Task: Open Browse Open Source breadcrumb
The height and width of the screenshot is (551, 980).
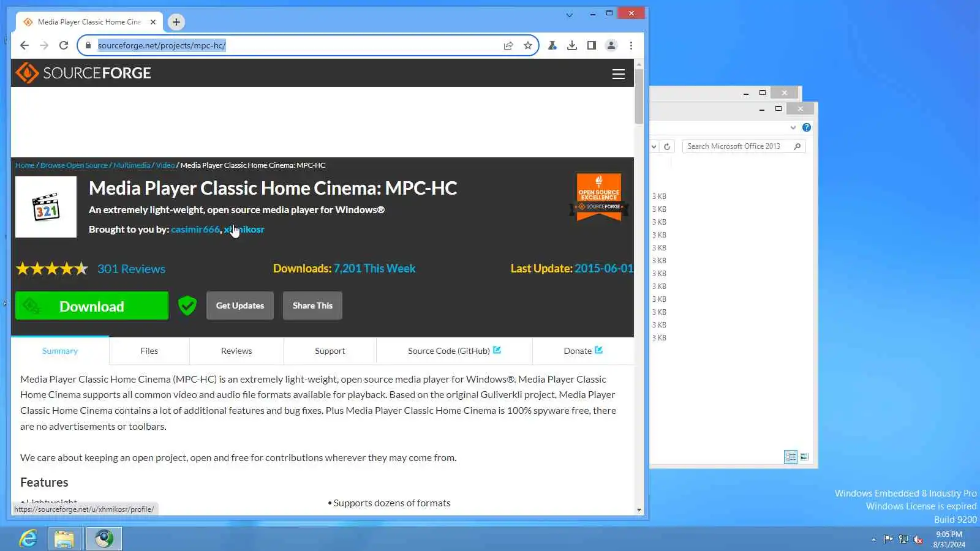Action: click(x=74, y=165)
